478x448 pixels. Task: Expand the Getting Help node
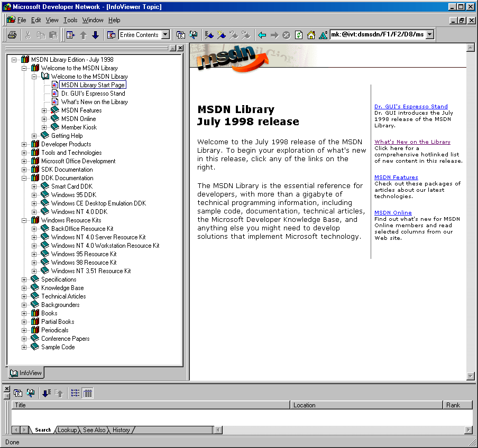(34, 136)
